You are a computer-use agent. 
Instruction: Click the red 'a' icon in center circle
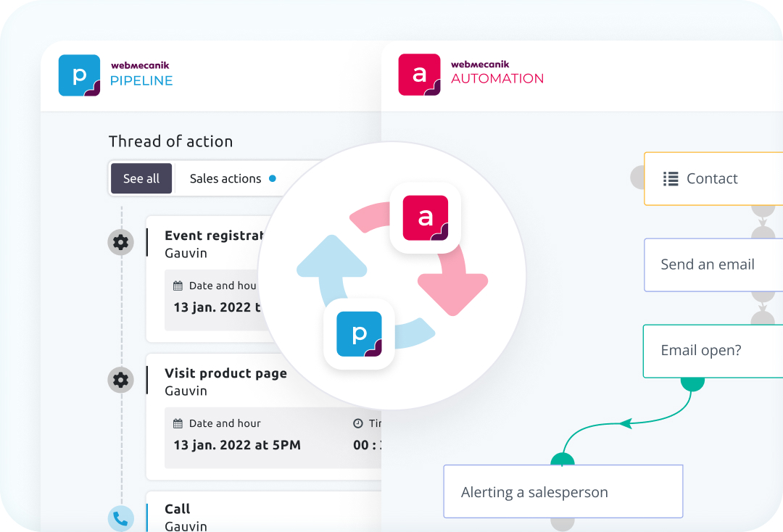pos(426,217)
